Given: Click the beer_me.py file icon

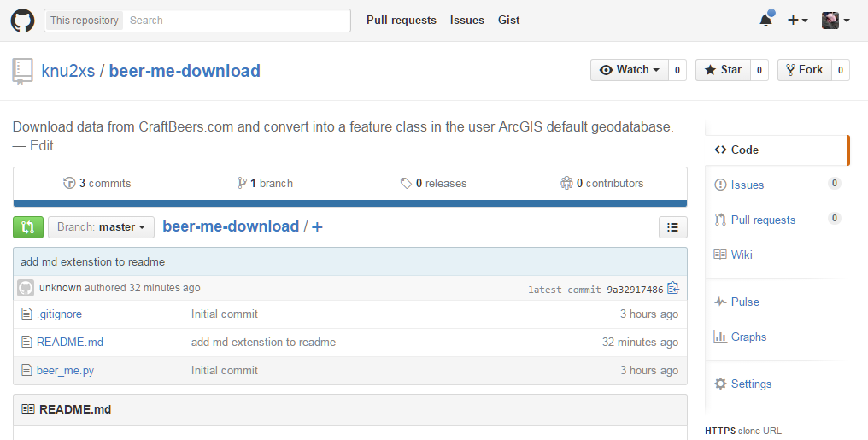Looking at the screenshot, I should tap(26, 370).
